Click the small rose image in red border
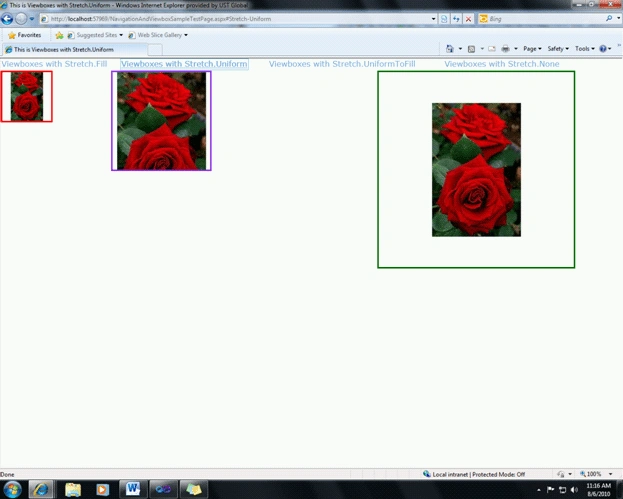This screenshot has width=623, height=499. coord(27,97)
